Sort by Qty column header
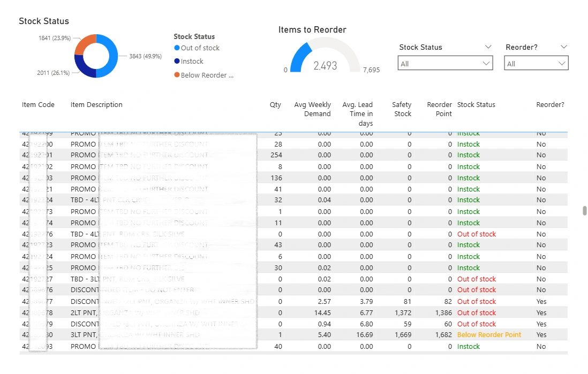 pos(275,104)
